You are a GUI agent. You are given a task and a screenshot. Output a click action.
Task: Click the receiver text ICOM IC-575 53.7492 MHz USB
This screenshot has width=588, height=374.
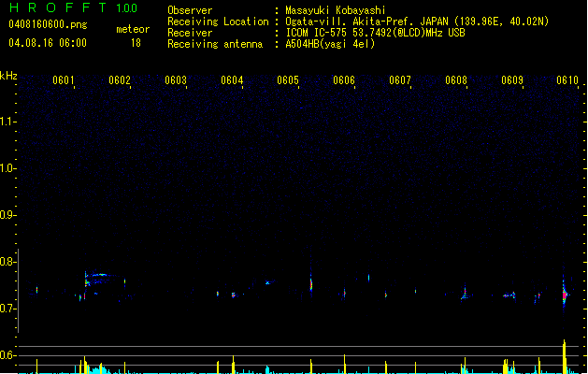[x=375, y=33]
